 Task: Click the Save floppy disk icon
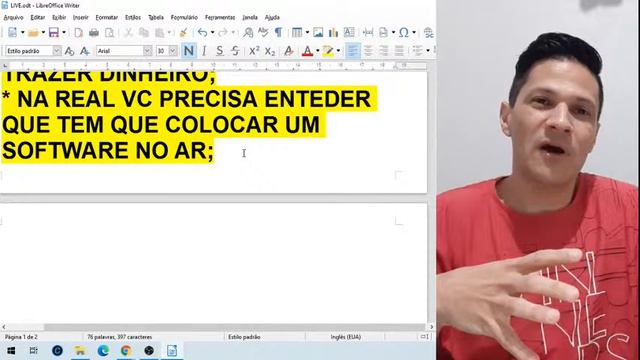[x=53, y=32]
